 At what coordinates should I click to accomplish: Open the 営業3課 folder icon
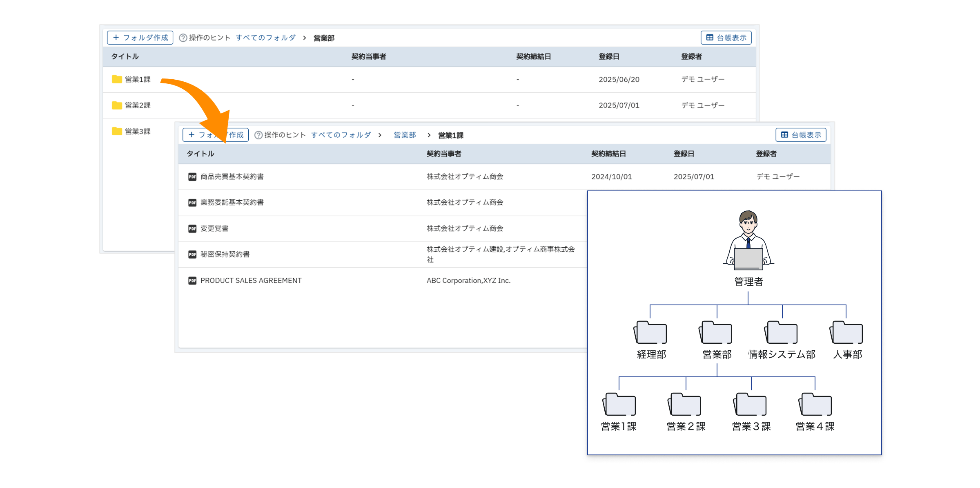pos(117,131)
